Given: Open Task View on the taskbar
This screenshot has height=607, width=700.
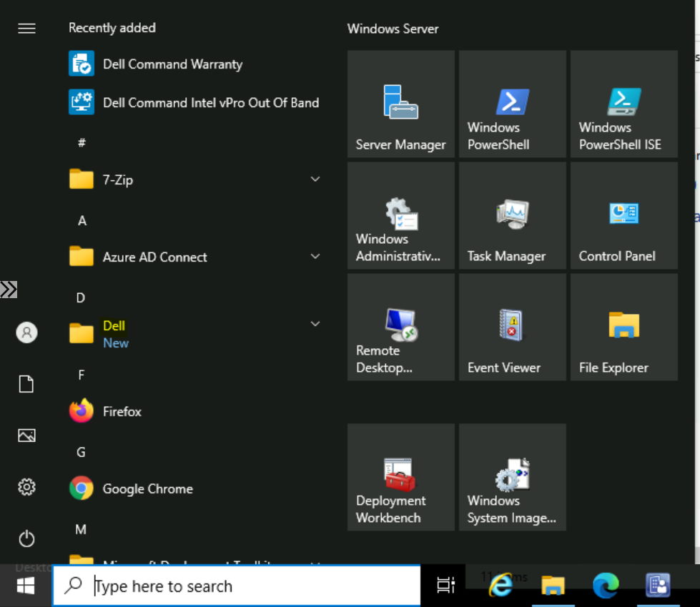Looking at the screenshot, I should (445, 586).
